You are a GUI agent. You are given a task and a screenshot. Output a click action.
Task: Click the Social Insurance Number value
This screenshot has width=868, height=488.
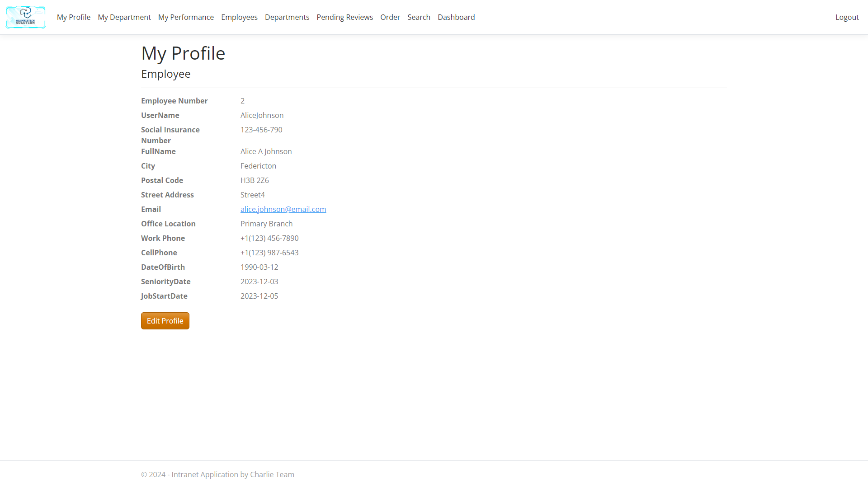[261, 130]
